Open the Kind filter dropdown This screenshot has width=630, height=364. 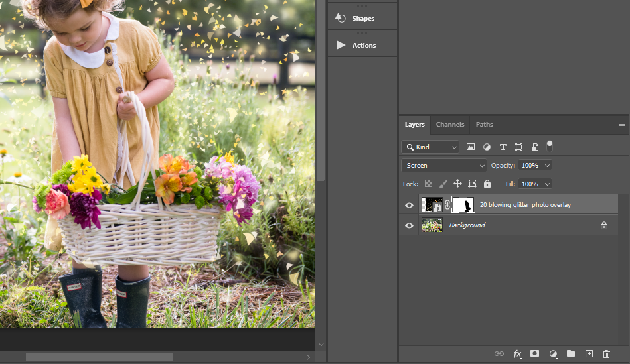pyautogui.click(x=430, y=147)
